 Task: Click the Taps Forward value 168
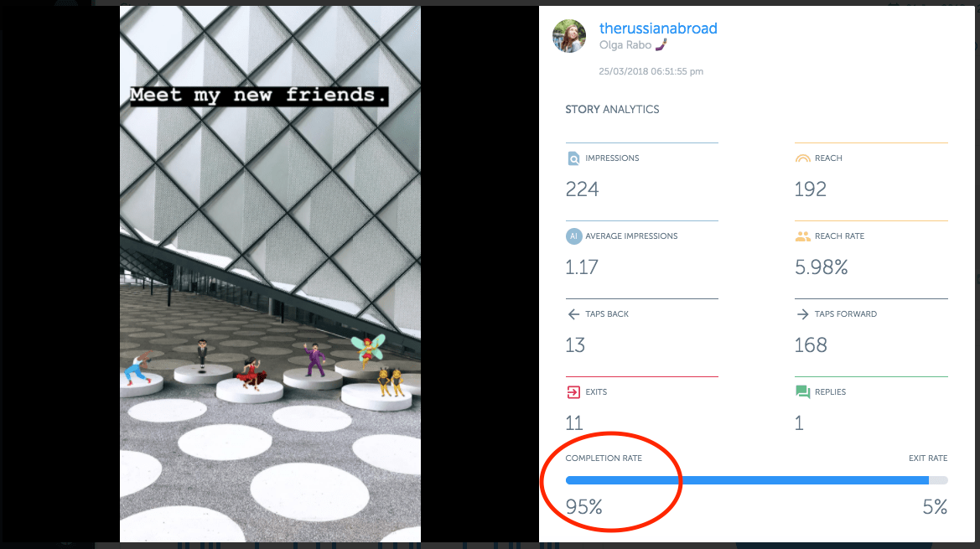pos(811,345)
